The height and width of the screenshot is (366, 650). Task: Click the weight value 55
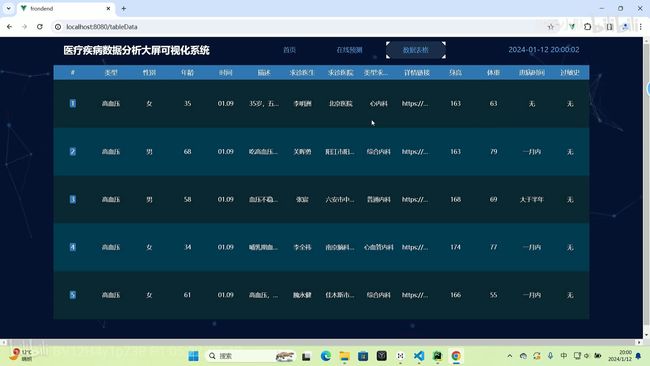(493, 295)
